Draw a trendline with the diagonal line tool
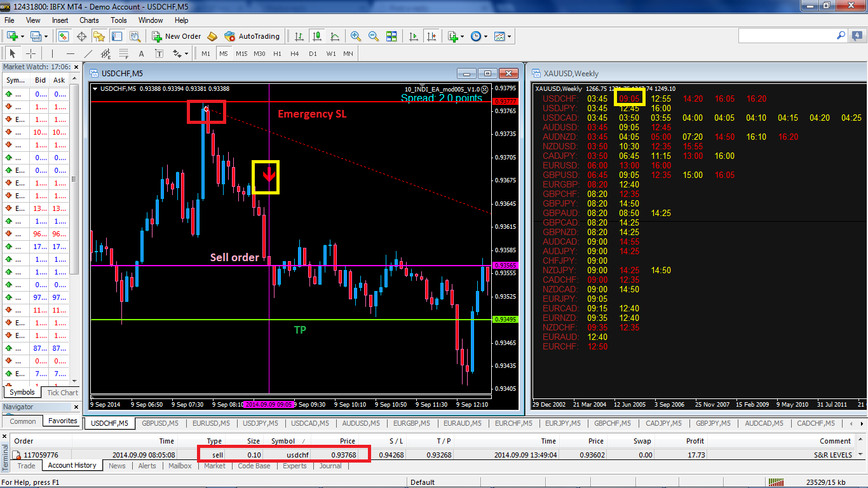The width and height of the screenshot is (868, 488). [88, 54]
